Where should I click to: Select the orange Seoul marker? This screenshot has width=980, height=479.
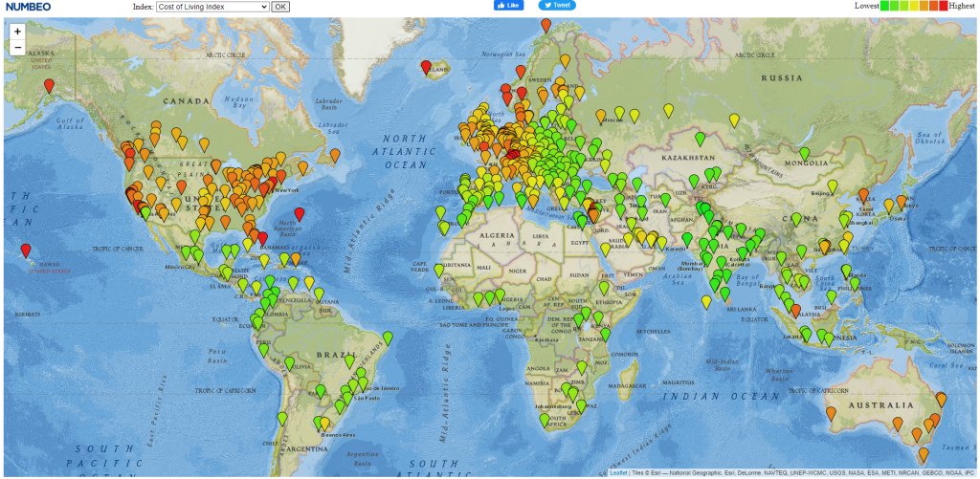coord(864,195)
